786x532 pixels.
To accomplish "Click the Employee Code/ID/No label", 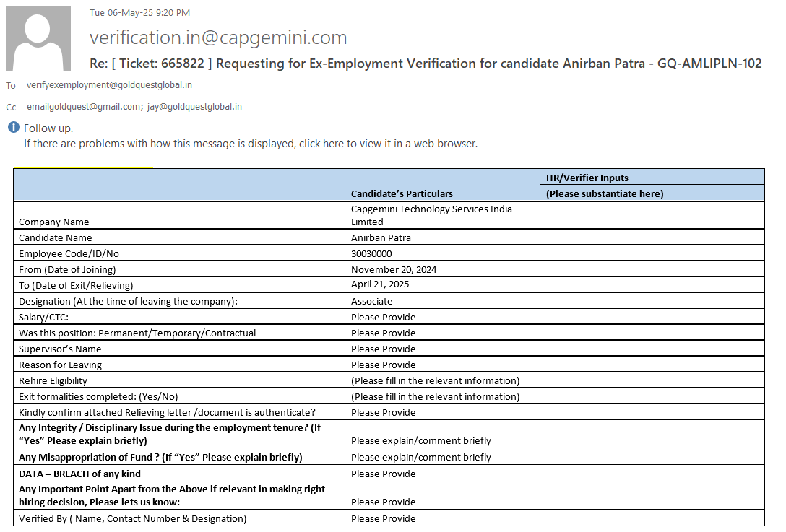I will click(x=69, y=254).
